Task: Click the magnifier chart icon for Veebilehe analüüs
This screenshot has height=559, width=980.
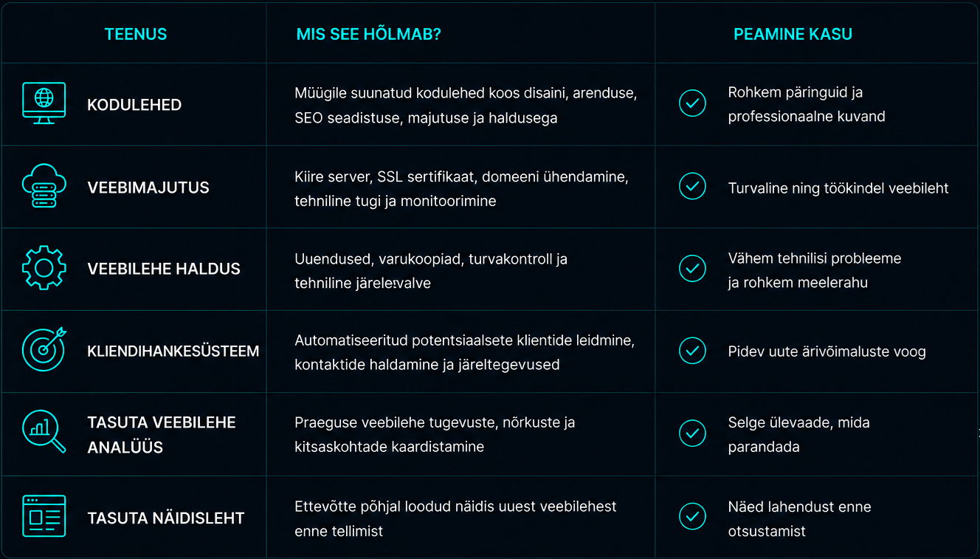Action: pyautogui.click(x=44, y=431)
